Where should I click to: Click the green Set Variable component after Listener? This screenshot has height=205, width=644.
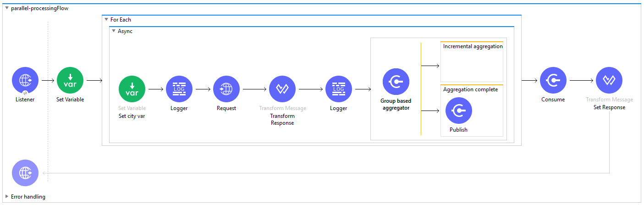click(70, 80)
